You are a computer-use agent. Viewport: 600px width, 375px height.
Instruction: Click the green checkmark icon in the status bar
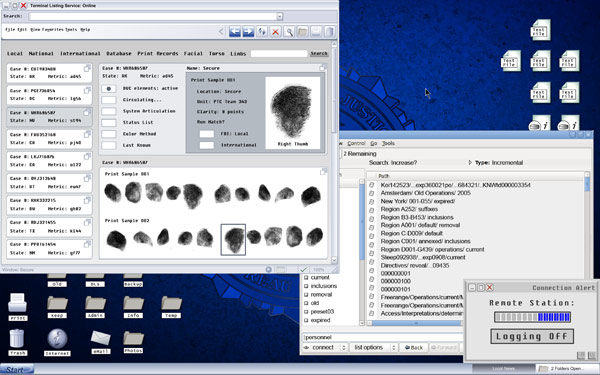pos(303,270)
